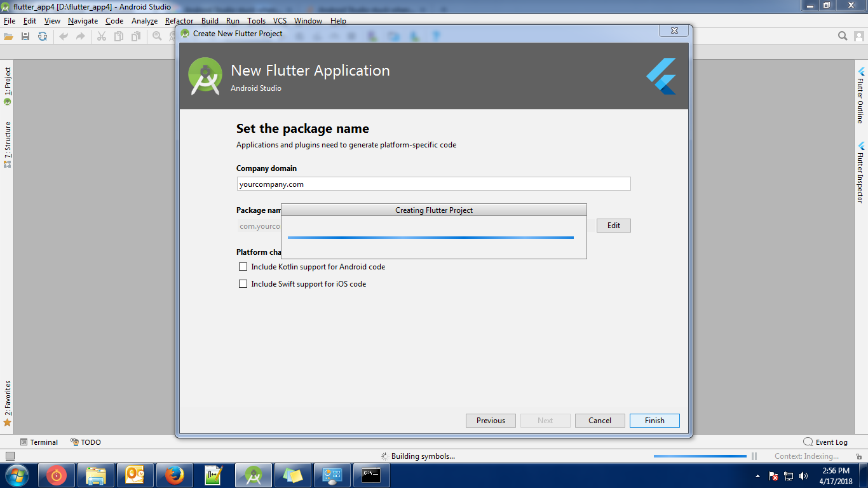Viewport: 868px width, 488px height.
Task: Open the Flutter Inspector side panel
Action: tap(861, 172)
